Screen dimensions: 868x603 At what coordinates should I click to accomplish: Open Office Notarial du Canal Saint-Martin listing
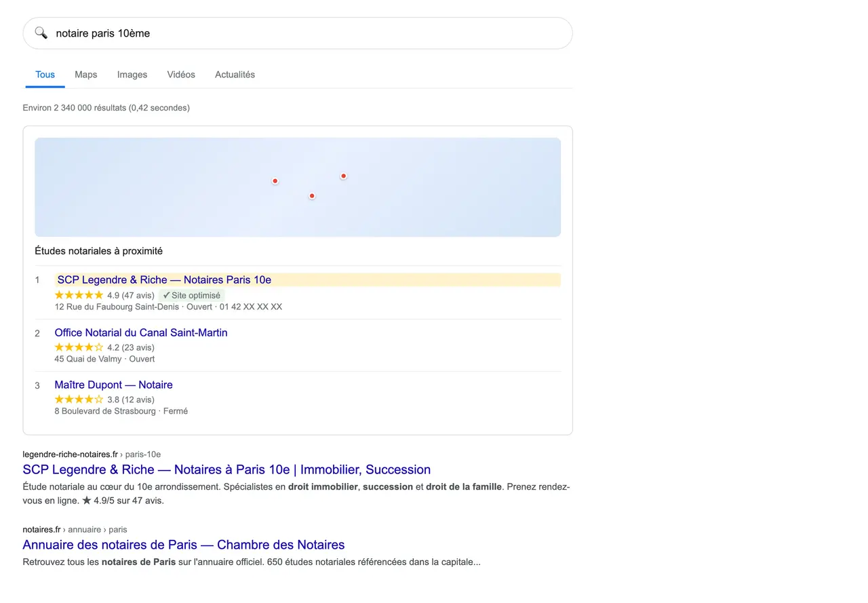[x=141, y=332]
